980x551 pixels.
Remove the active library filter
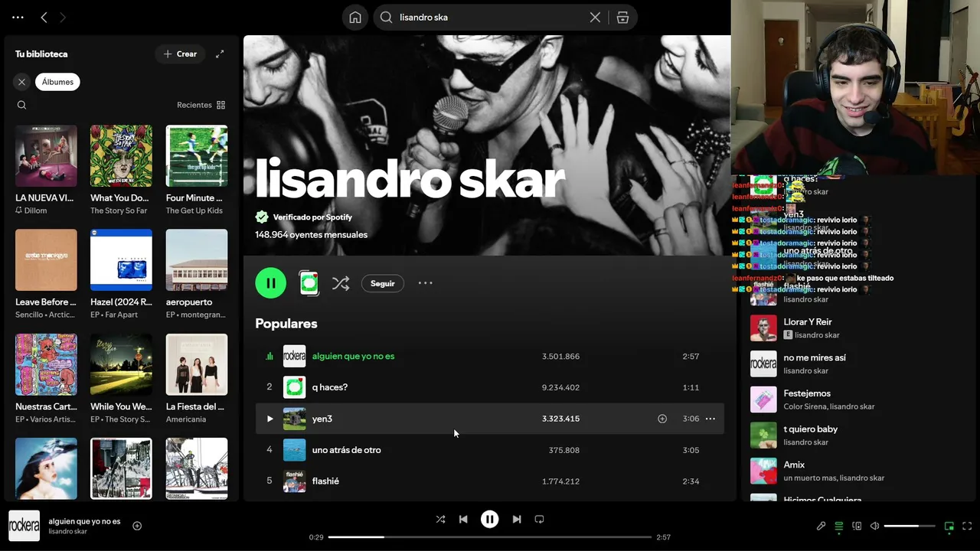(x=21, y=82)
